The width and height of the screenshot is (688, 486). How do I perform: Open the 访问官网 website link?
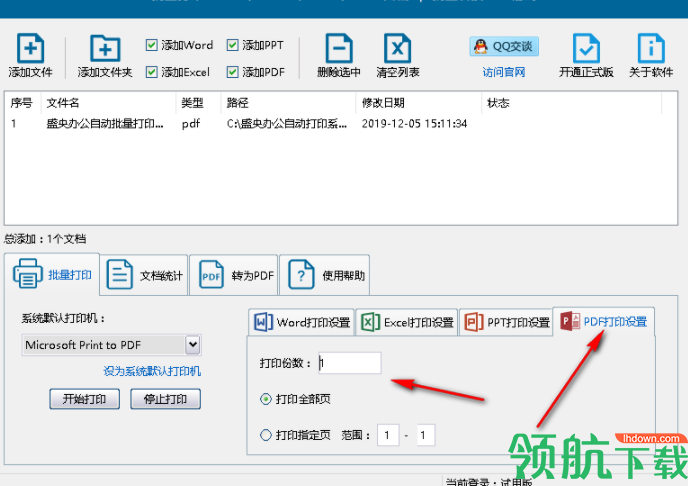[504, 72]
